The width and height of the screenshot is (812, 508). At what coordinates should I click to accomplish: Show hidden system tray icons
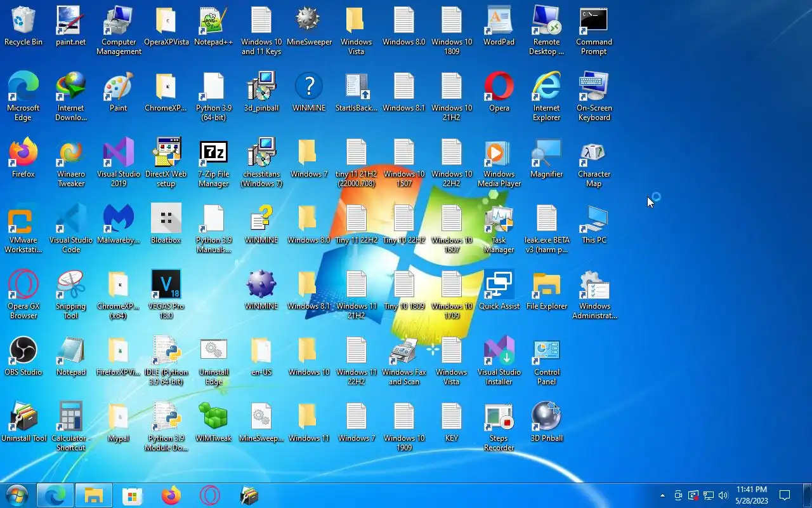pos(663,495)
